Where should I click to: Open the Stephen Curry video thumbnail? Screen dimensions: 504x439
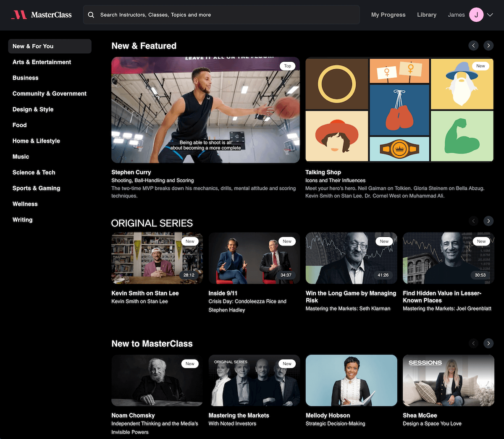pos(205,110)
